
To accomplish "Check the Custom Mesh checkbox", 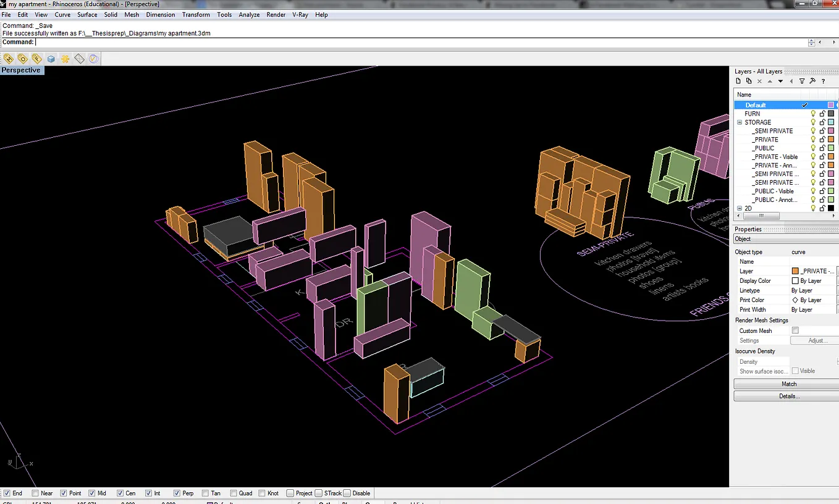I will [795, 330].
